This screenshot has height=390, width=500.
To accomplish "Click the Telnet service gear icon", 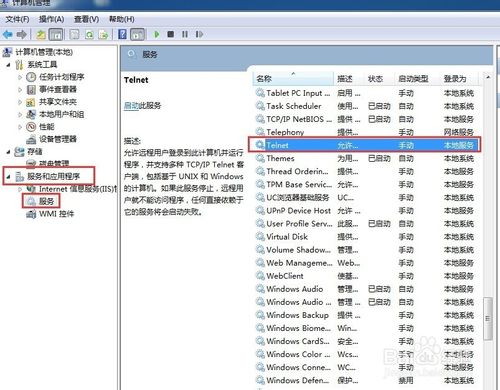I will click(x=260, y=145).
